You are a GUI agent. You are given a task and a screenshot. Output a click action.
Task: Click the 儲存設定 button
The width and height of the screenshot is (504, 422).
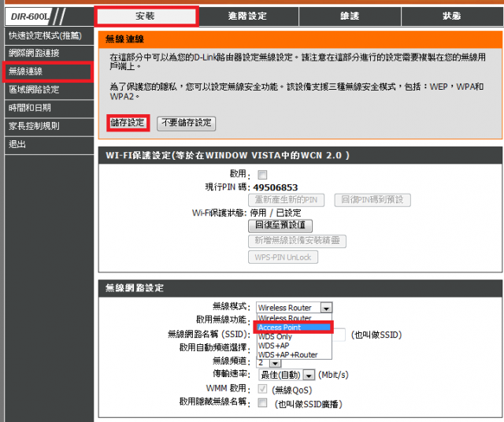pyautogui.click(x=128, y=123)
